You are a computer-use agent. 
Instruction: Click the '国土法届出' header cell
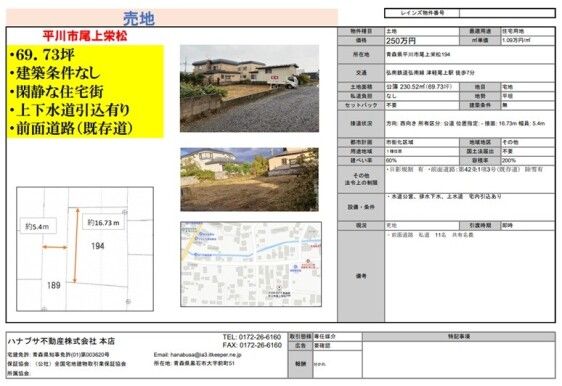(480, 152)
